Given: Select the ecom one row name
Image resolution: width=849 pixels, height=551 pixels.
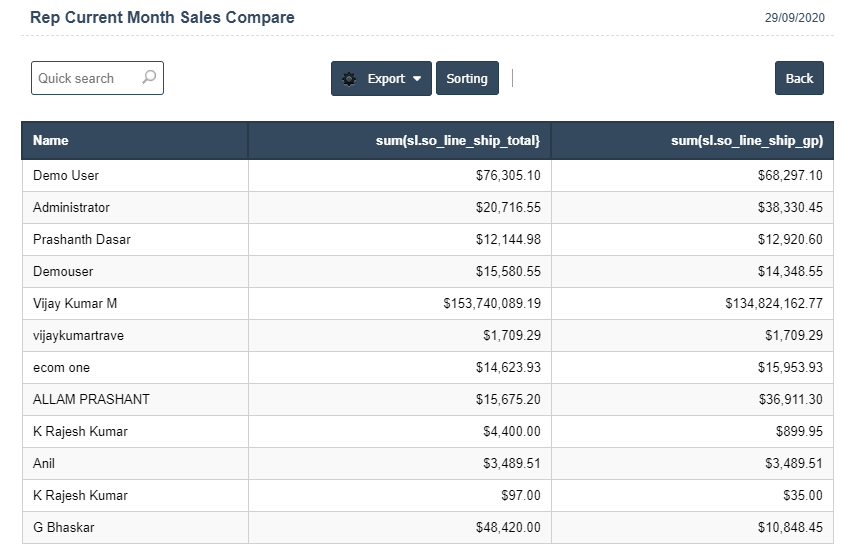Looking at the screenshot, I should tap(61, 368).
